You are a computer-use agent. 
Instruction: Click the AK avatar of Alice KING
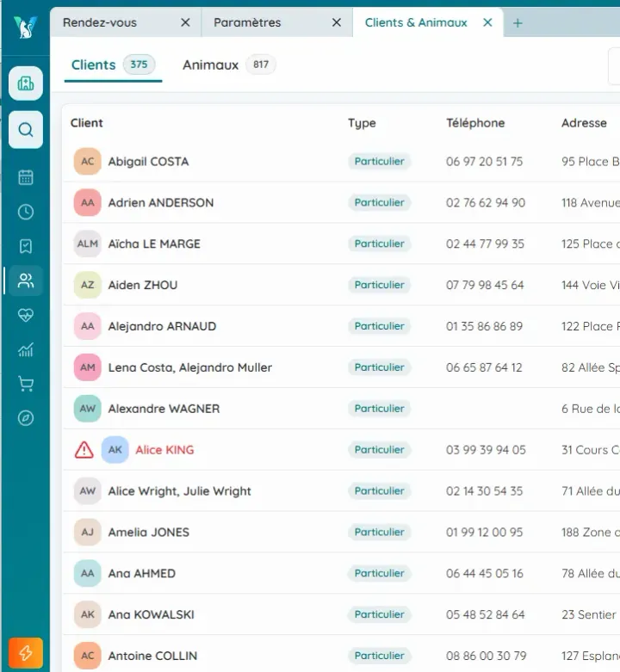[x=115, y=449]
